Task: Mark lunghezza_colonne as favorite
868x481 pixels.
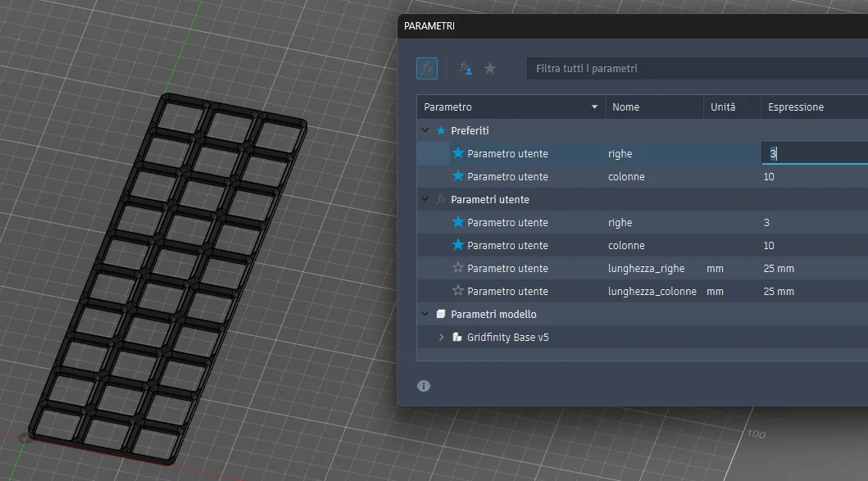Action: click(458, 291)
